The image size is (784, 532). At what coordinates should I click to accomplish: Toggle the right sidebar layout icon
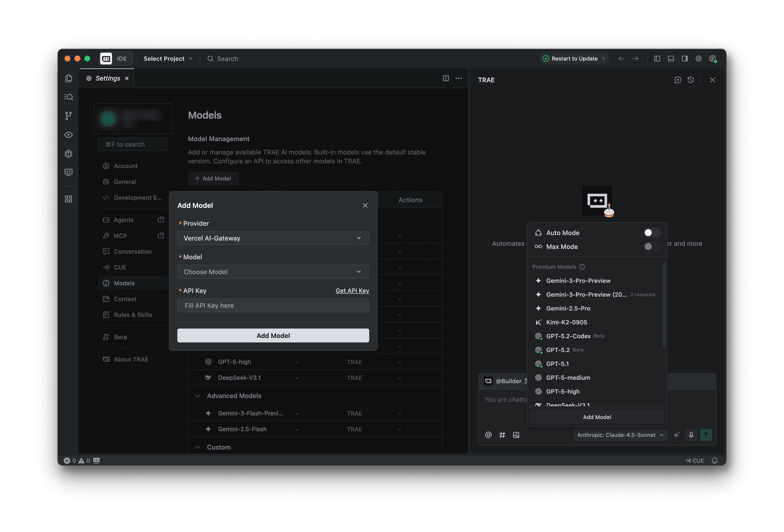point(685,59)
